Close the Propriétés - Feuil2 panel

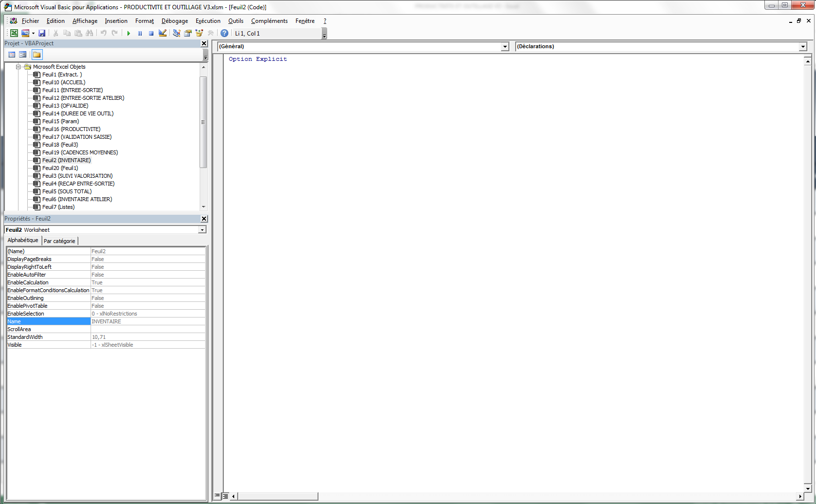point(204,219)
